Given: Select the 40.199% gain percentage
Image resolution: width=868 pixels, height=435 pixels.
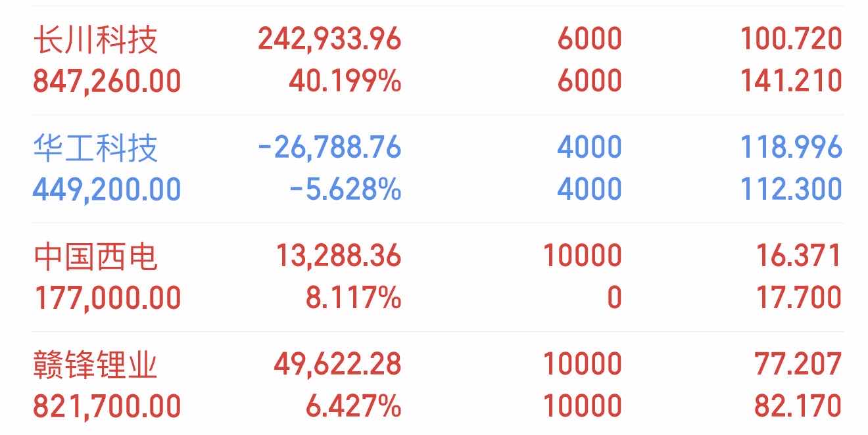Looking at the screenshot, I should click(345, 81).
